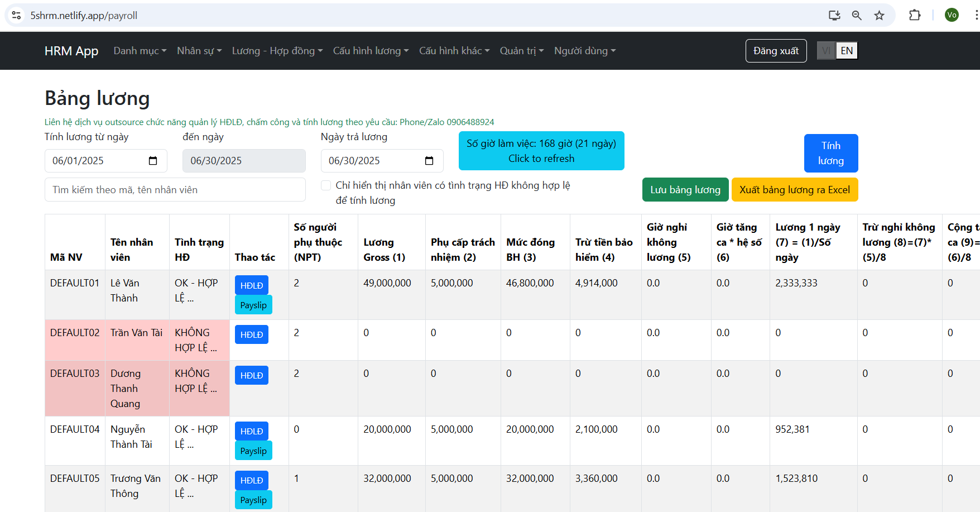Click the install app icon in address bar

click(x=834, y=15)
